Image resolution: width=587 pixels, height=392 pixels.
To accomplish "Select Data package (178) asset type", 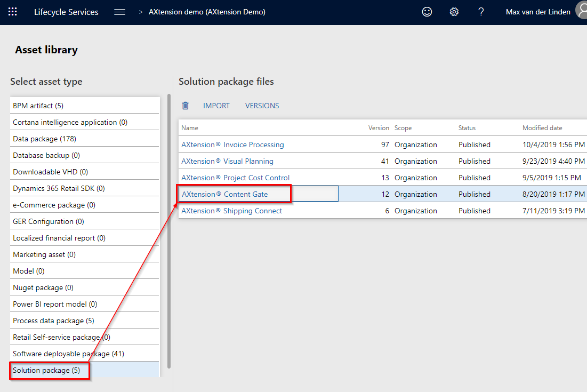I will (x=44, y=139).
